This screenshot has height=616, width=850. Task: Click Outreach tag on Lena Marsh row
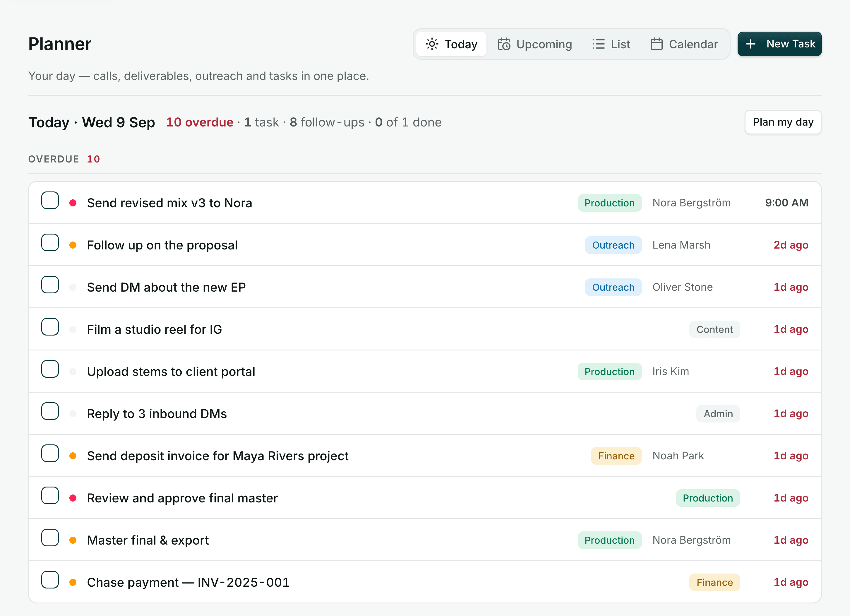[613, 245]
